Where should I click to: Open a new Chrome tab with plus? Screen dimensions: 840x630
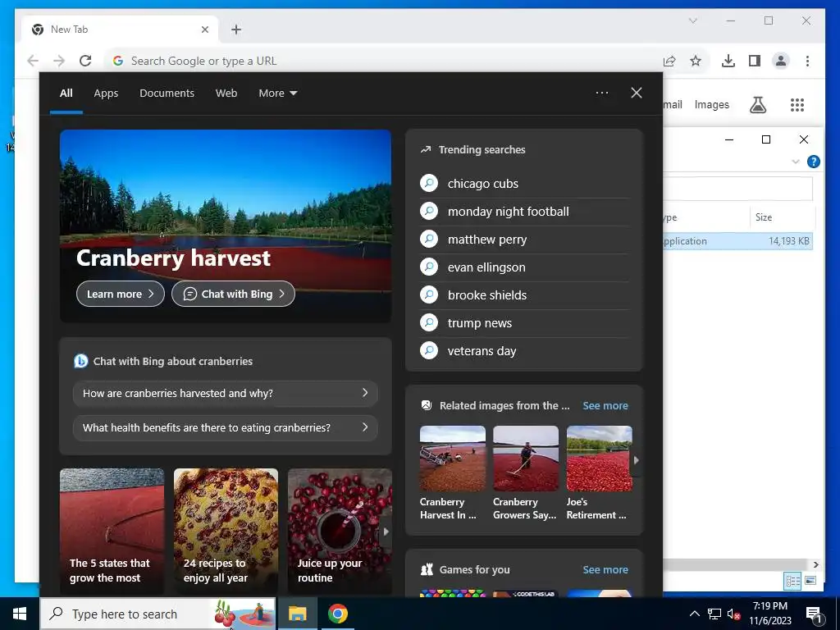click(x=236, y=30)
